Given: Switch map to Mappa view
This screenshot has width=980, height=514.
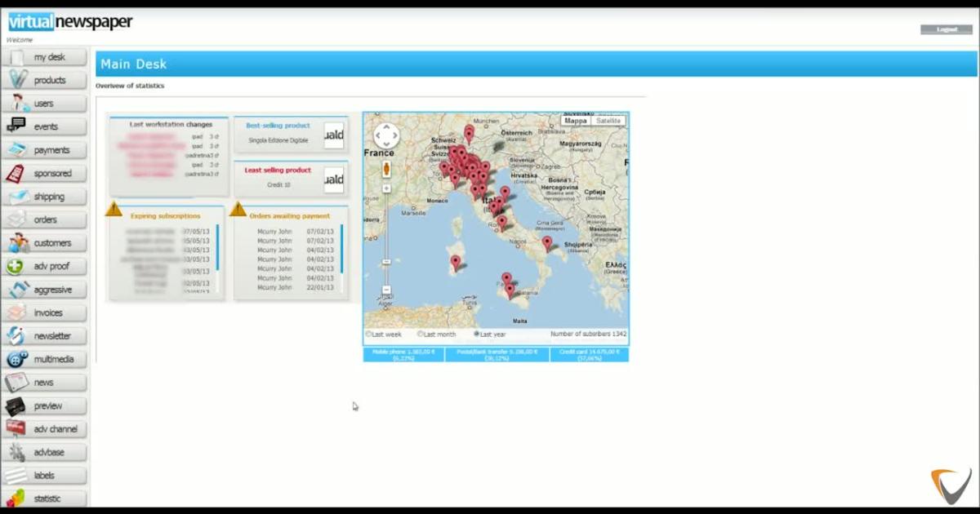Looking at the screenshot, I should [576, 121].
